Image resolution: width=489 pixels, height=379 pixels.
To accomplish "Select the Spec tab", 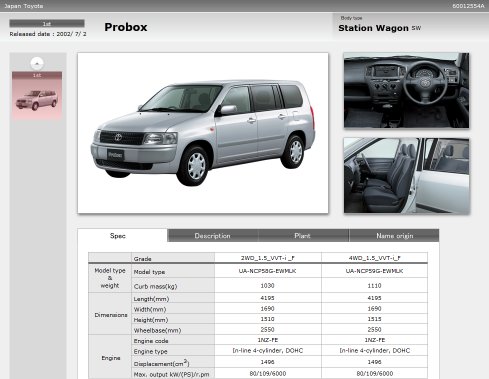I will tap(118, 236).
